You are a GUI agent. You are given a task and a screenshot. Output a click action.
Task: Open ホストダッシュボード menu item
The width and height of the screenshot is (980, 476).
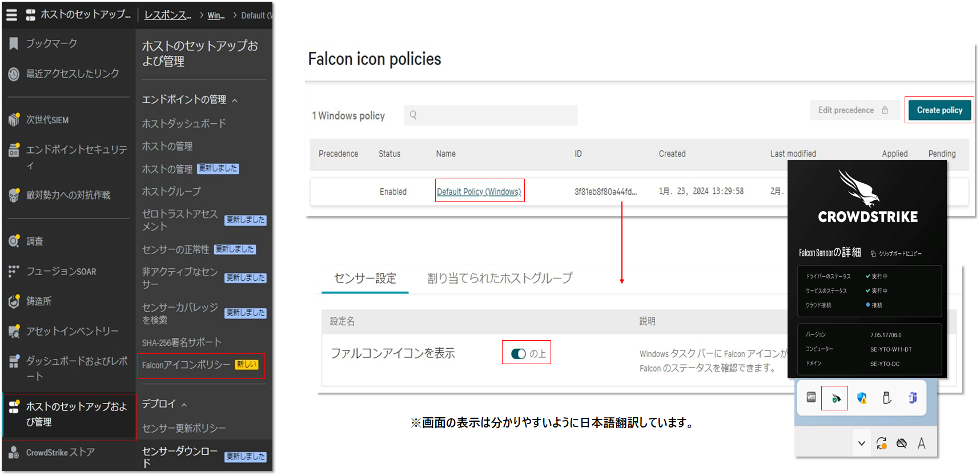pos(184,123)
